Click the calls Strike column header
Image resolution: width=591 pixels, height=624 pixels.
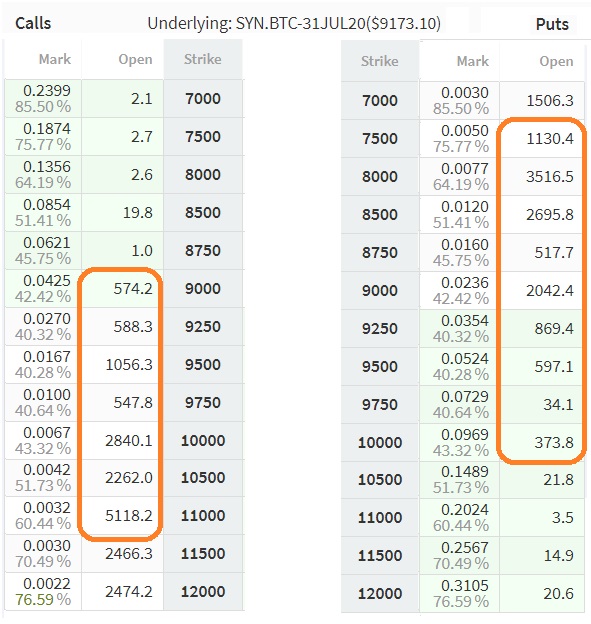point(203,59)
